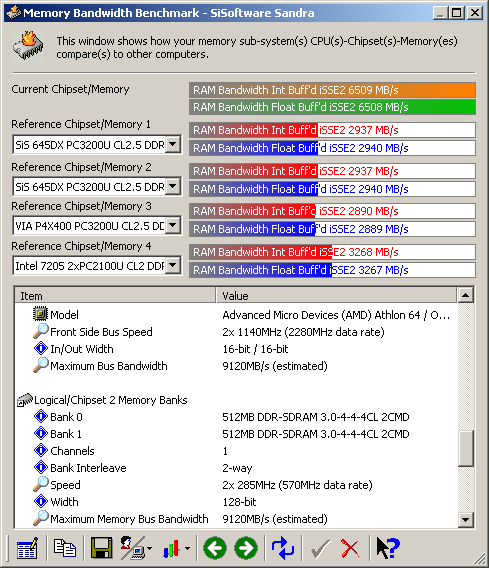Image resolution: width=489 pixels, height=568 pixels.
Task: Click the value 2x 285MHz (570MHz data rate)
Action: click(x=297, y=485)
